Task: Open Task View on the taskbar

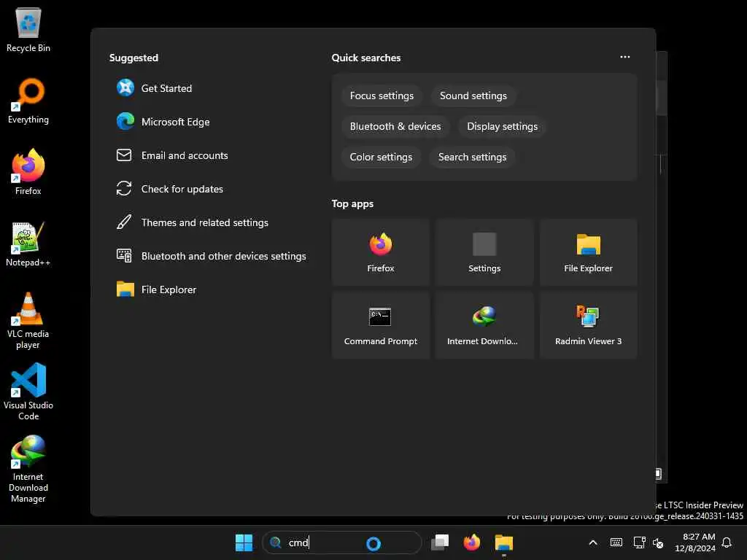Action: [440, 542]
